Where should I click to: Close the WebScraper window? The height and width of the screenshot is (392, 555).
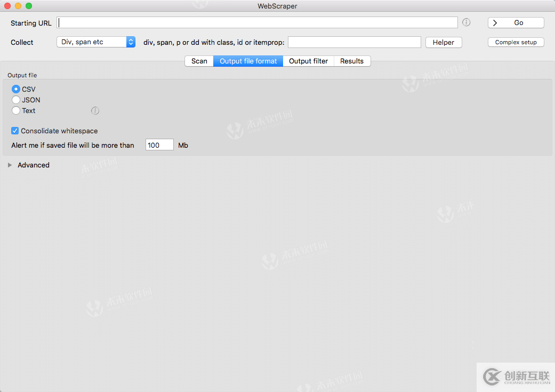pyautogui.click(x=7, y=6)
